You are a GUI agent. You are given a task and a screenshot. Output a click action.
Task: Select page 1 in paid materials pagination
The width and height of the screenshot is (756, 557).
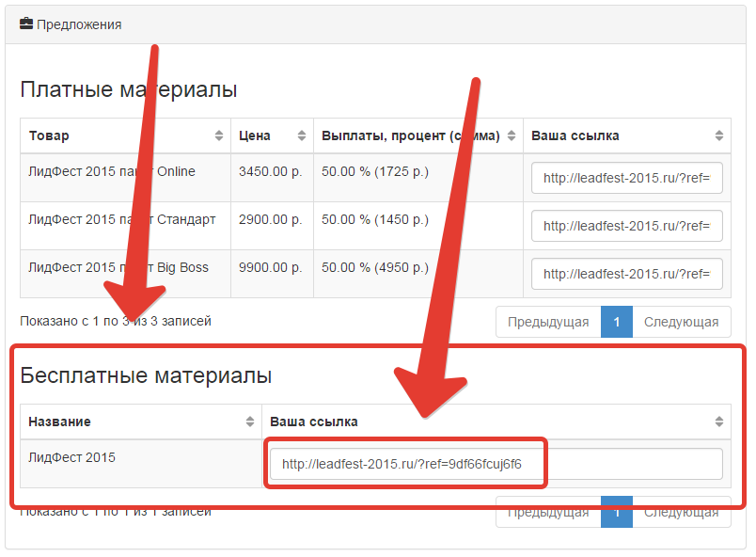coord(617,322)
